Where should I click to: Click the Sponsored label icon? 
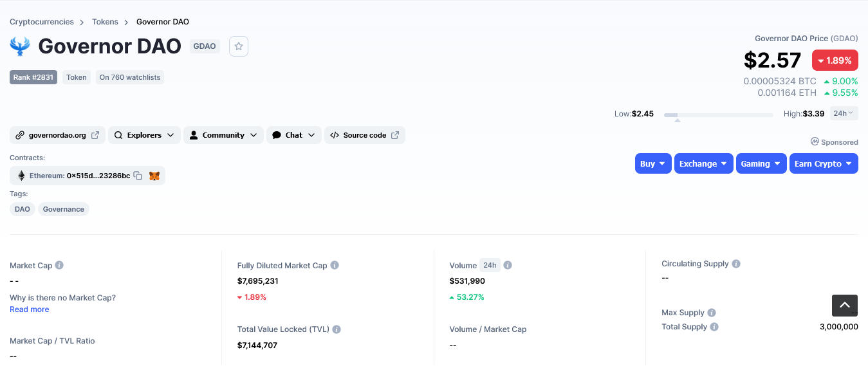pos(815,142)
